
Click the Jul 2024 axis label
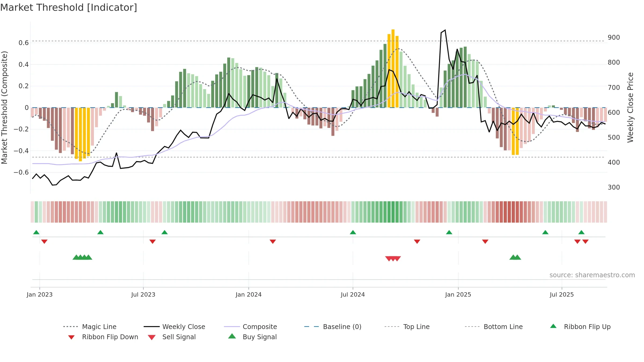point(353,295)
